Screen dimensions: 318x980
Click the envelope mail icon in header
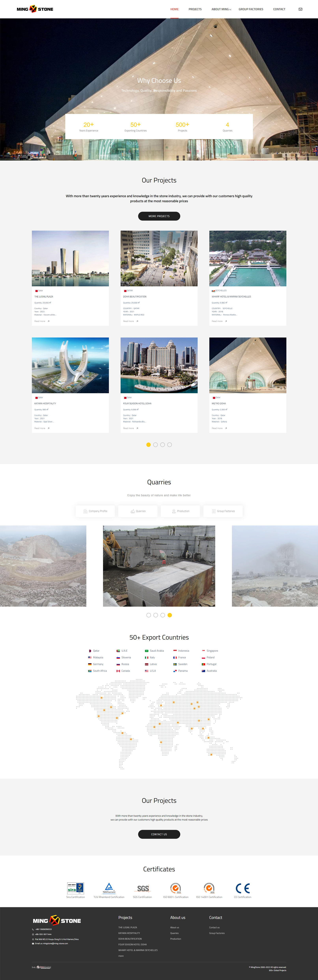[300, 9]
